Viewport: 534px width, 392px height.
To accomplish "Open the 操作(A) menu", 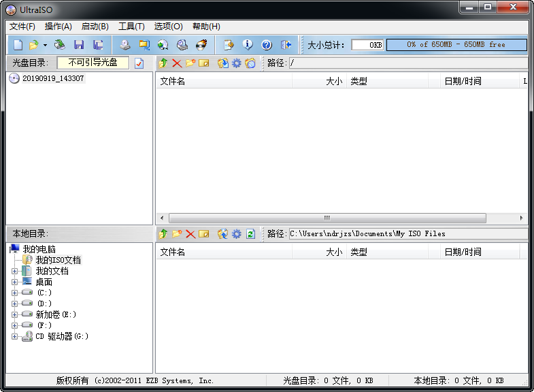I will [59, 27].
